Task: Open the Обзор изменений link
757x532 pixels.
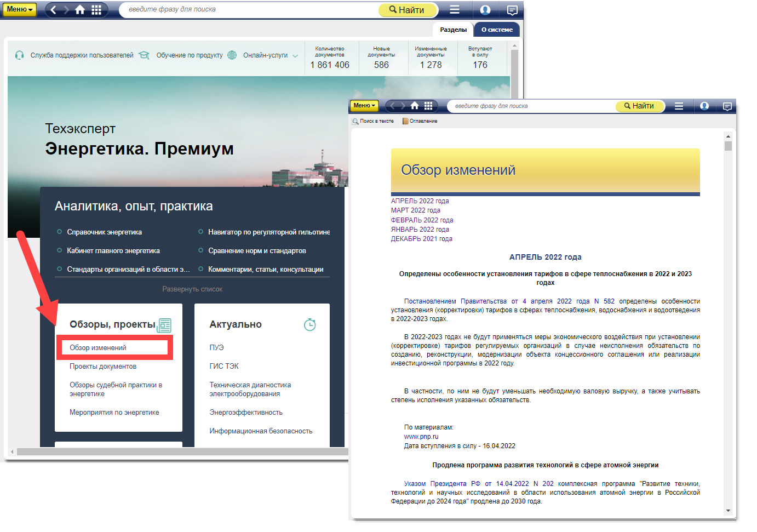Action: [x=98, y=348]
